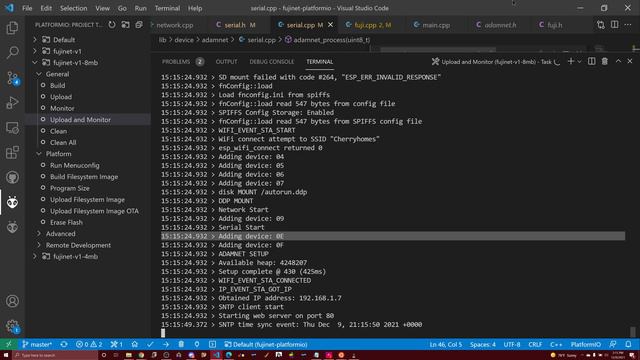Open the PlatformIO alien head view

[x=12, y=202]
